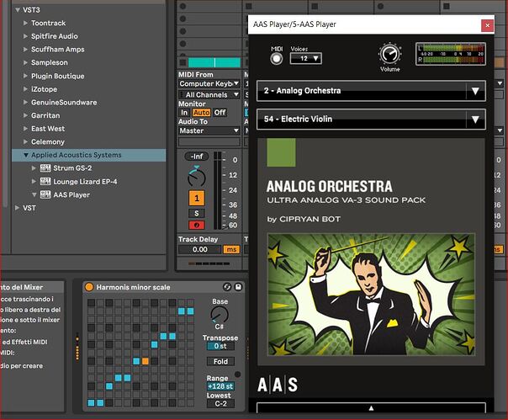
Task: Click the track volume fader meter
Action: [x=217, y=191]
